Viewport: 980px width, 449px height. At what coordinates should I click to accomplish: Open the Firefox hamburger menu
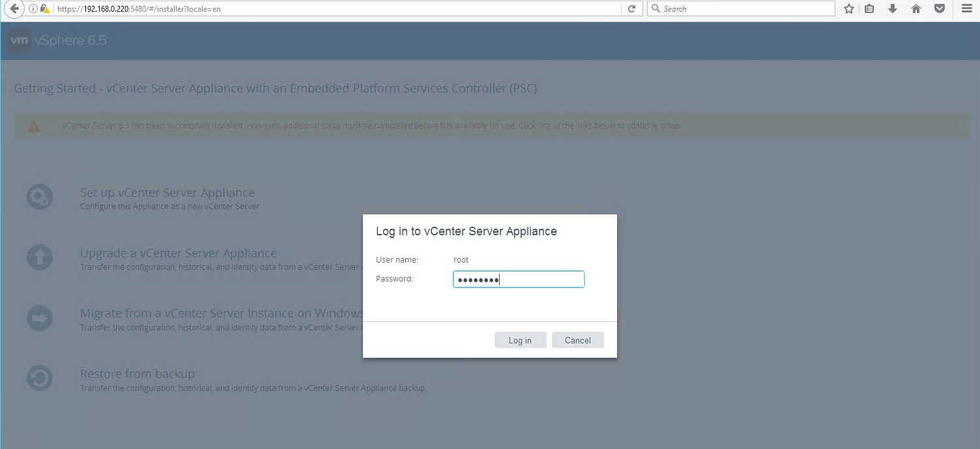click(966, 9)
